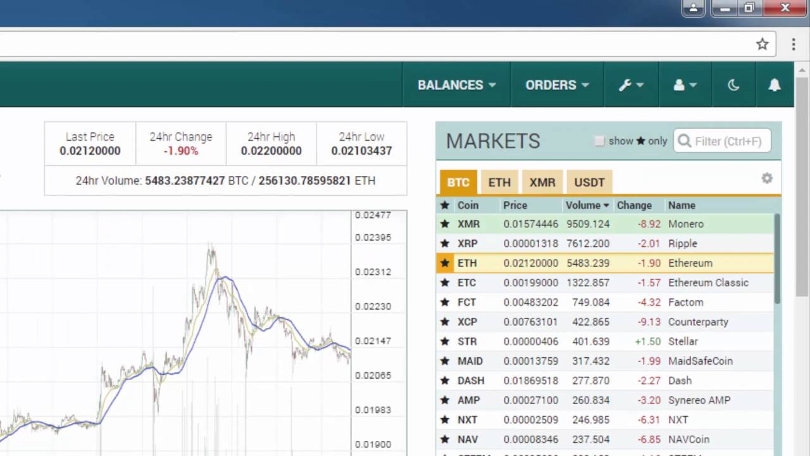Screen dimensions: 810x456
Task: Click the 24hr Low value 0.02103437
Action: click(362, 151)
